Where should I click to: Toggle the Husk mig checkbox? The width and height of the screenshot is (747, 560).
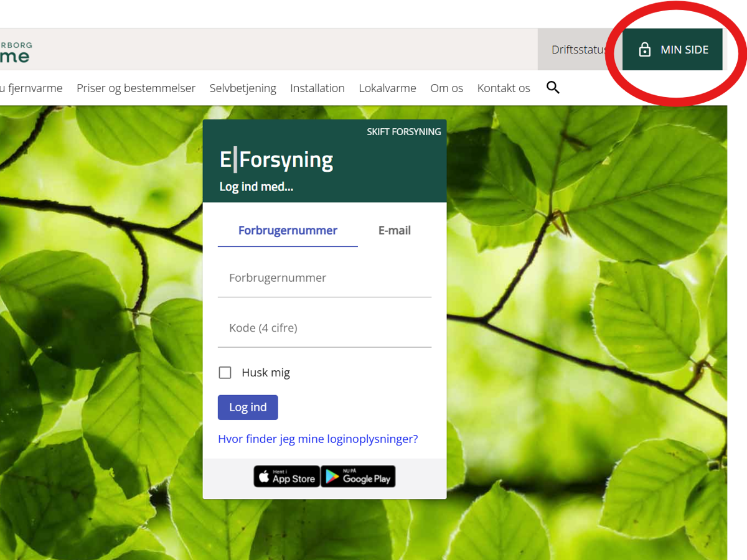pyautogui.click(x=225, y=373)
